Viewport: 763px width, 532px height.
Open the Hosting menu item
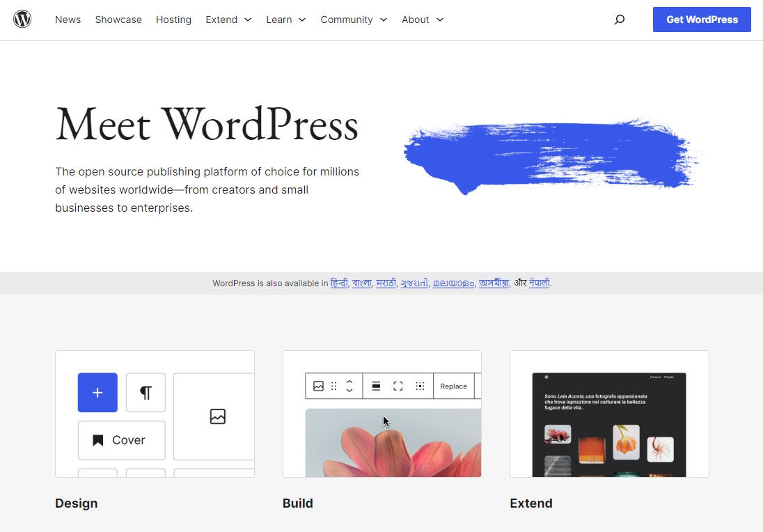tap(173, 19)
